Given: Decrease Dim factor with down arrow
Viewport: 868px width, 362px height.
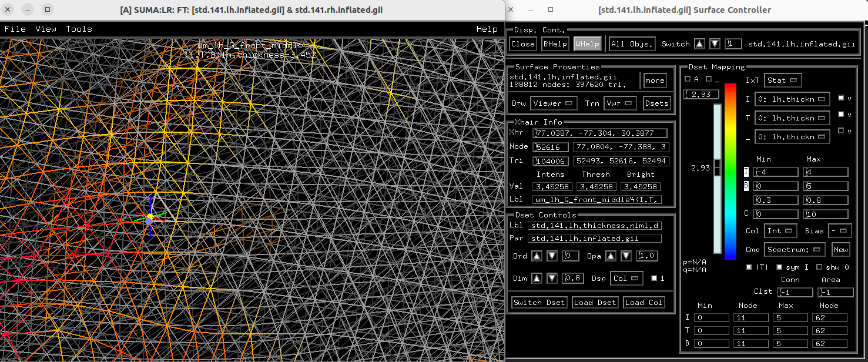Looking at the screenshot, I should pos(552,279).
